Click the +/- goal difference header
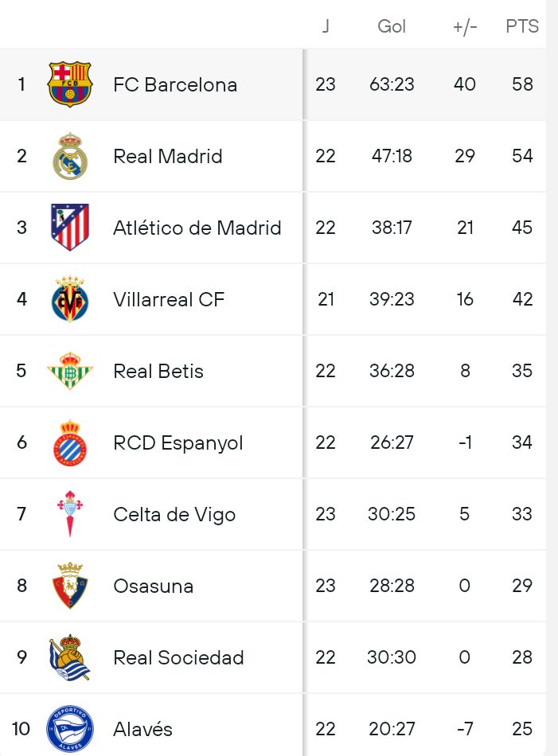This screenshot has width=558, height=756. coord(465,26)
